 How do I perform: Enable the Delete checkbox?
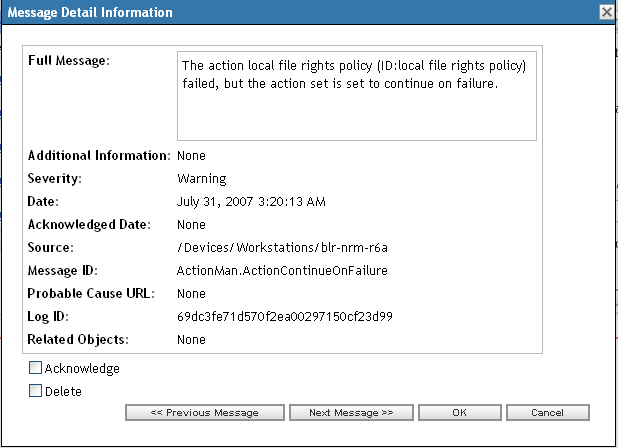point(36,392)
